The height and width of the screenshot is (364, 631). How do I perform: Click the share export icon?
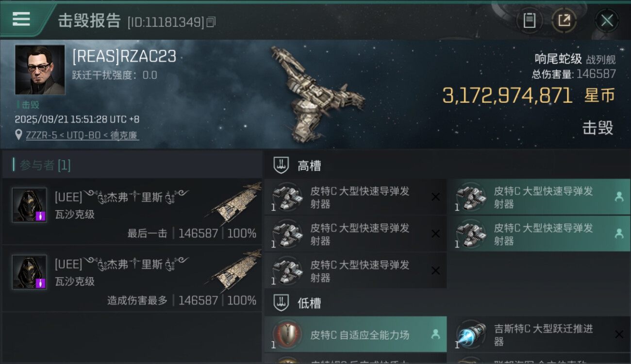564,20
